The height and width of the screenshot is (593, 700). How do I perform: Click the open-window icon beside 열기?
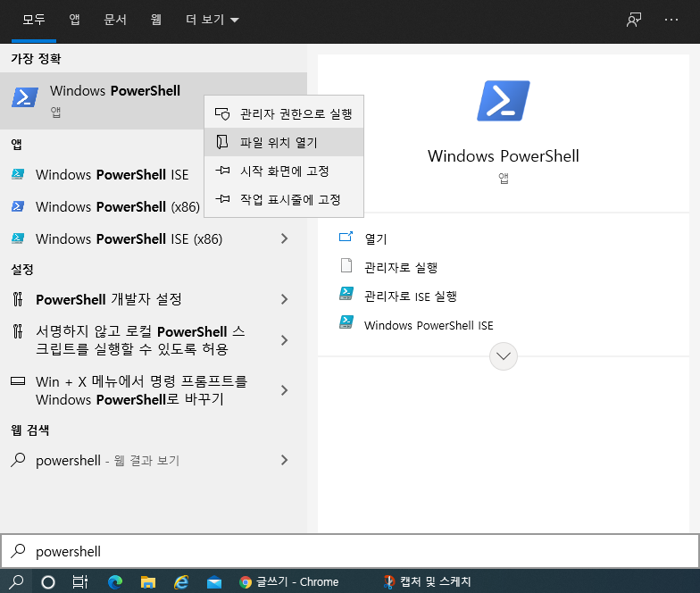pyautogui.click(x=346, y=237)
